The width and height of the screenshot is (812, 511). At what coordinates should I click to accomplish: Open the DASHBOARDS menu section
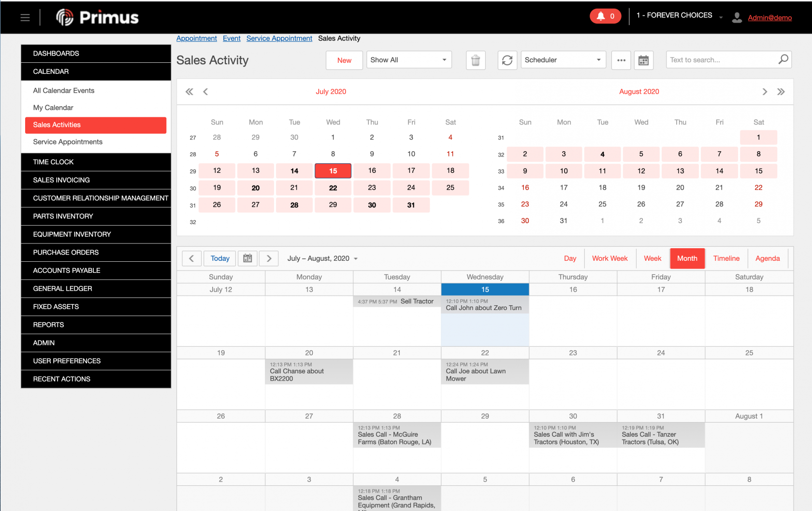[96, 54]
